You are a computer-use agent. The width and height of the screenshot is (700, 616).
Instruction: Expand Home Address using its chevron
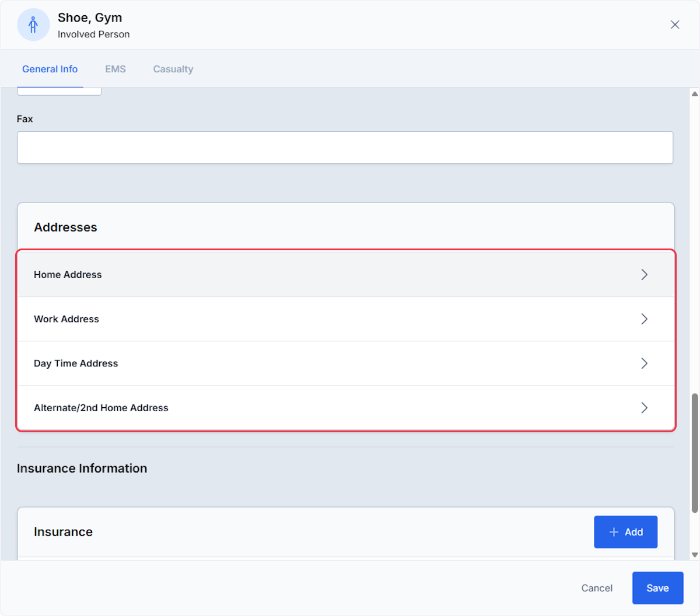point(644,275)
